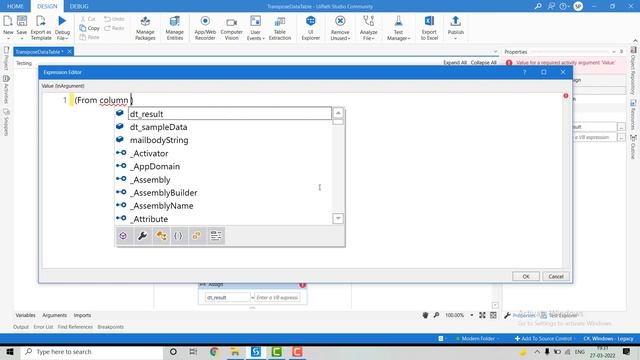This screenshot has width=640, height=360.
Task: Click dt_result field in Assign activity
Action: 227,298
